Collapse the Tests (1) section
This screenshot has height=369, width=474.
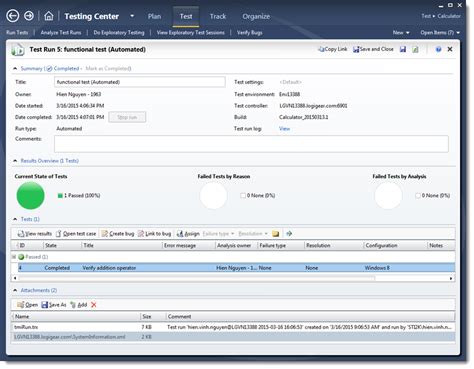pos(15,219)
